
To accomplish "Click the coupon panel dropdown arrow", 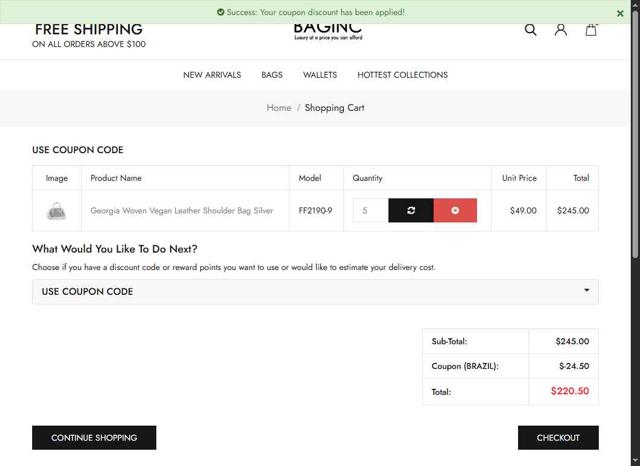I will click(587, 290).
